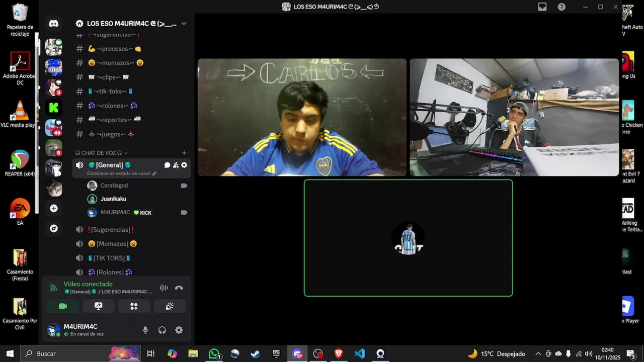Viewport: 644px width, 362px height.
Task: Open VLC media player desktop icon
Action: click(20, 114)
